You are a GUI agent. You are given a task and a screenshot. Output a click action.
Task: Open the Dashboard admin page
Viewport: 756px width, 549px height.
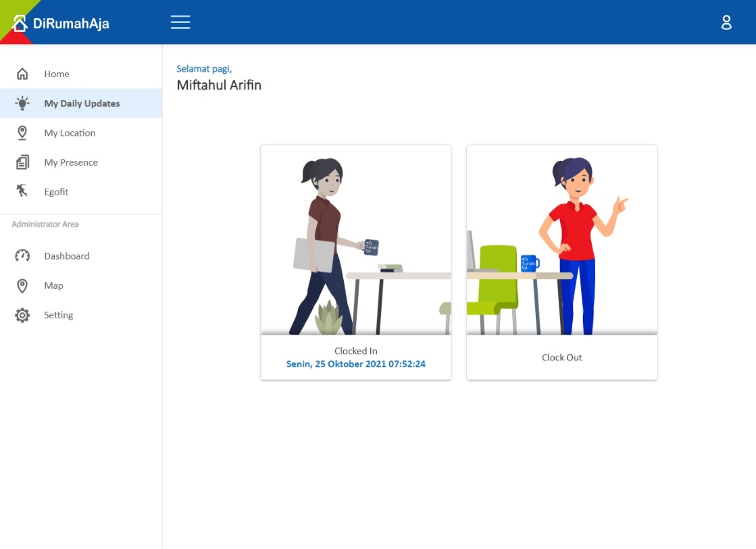66,256
